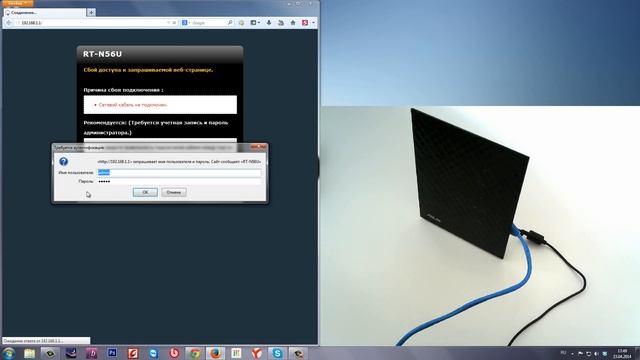The width and height of the screenshot is (640, 360).
Task: Close the authentication required dialog
Action: click(258, 147)
